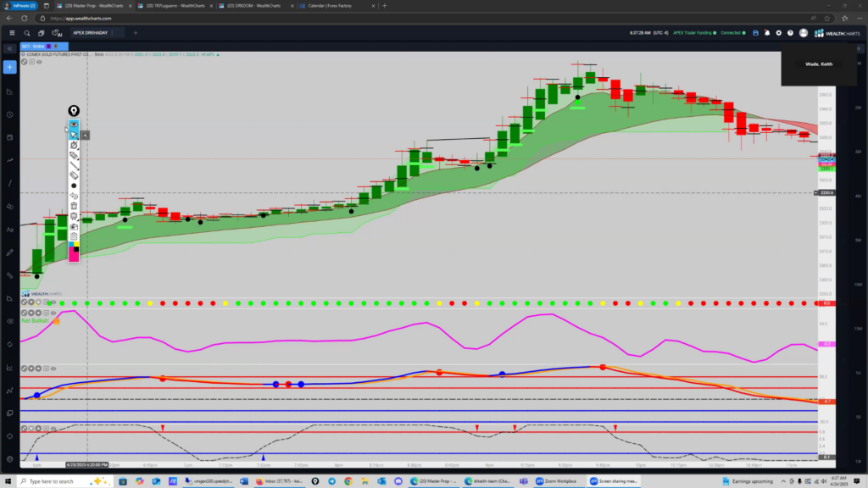The width and height of the screenshot is (868, 488).
Task: Select the compass measure tool
Action: [x=74, y=146]
